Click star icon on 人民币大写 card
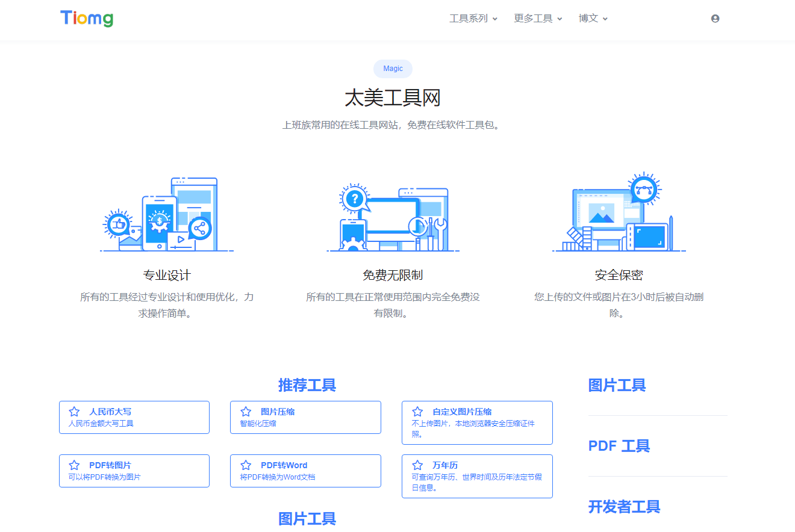795x532 pixels. tap(74, 412)
